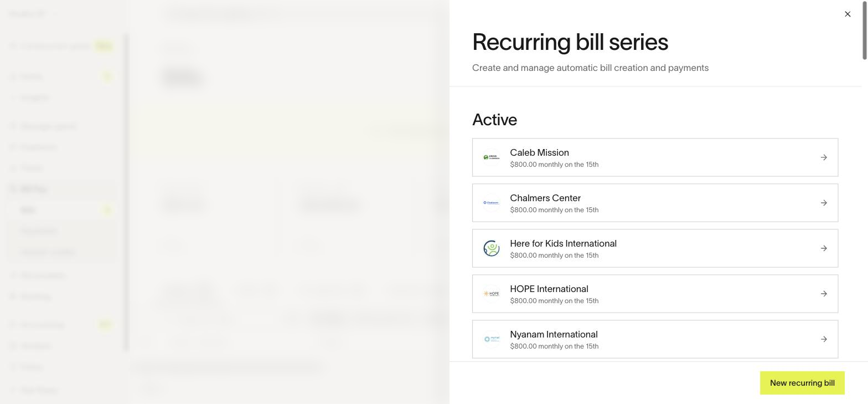Screen dimensions: 868x404
Task: Select the Chalmers Center name text
Action: pyautogui.click(x=545, y=198)
